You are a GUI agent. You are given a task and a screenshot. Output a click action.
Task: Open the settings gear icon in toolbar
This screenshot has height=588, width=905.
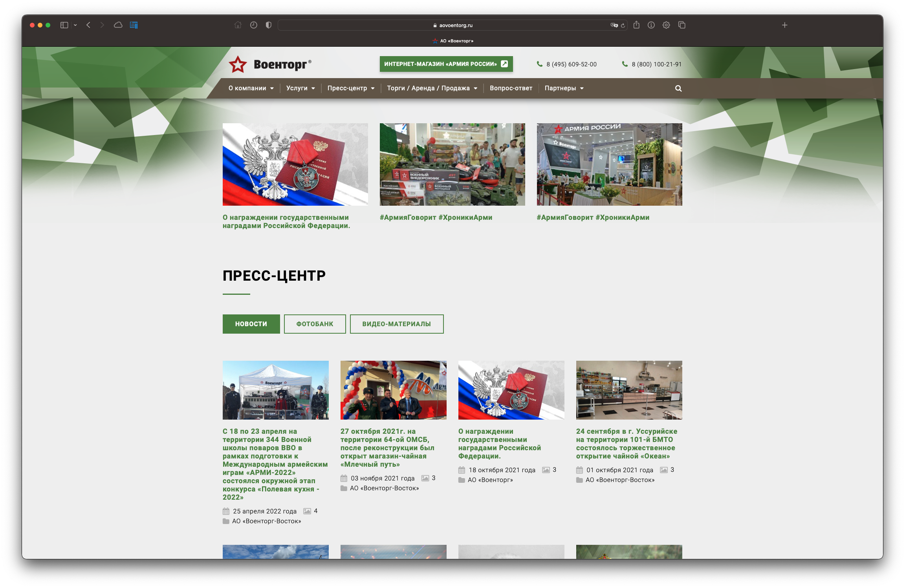tap(666, 25)
